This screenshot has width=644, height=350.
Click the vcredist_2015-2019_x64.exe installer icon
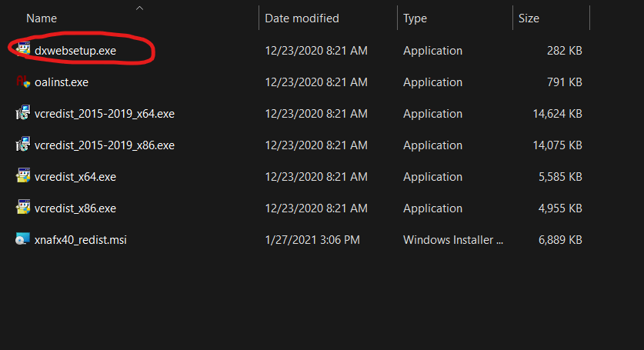(x=23, y=113)
